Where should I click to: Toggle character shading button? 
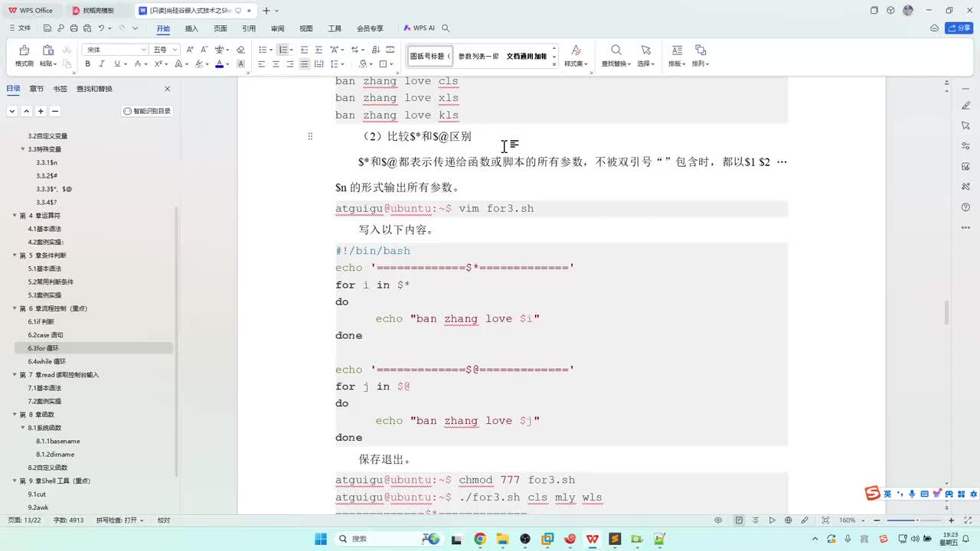[x=240, y=64]
